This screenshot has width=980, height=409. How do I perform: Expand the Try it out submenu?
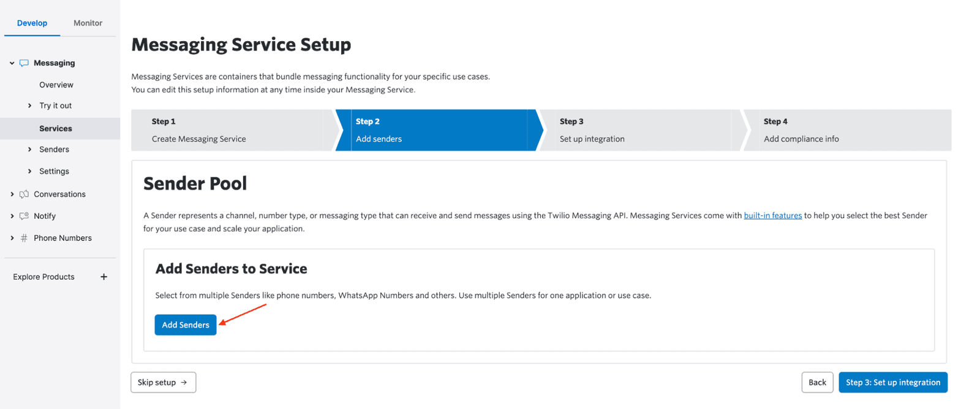point(29,106)
